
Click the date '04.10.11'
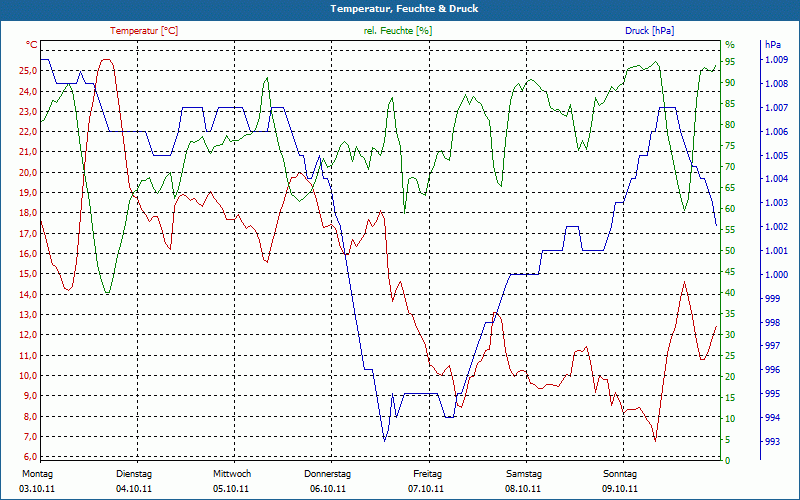tap(134, 489)
